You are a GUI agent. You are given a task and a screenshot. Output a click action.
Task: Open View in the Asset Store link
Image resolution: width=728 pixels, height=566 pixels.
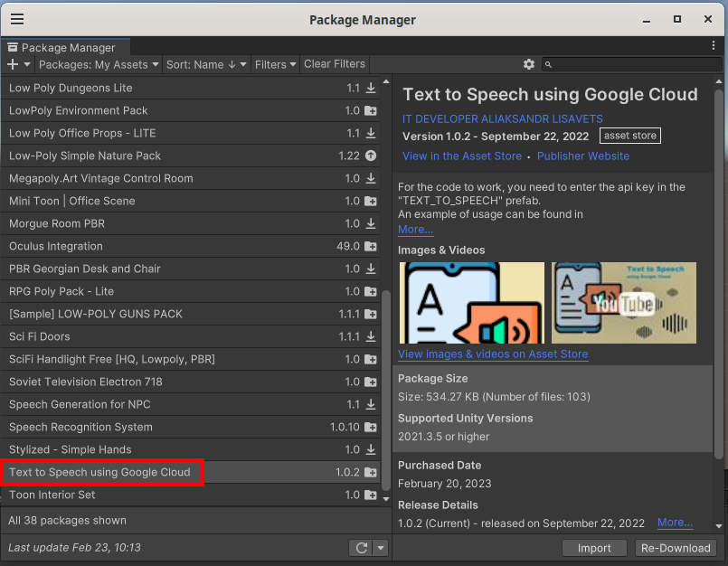[462, 156]
